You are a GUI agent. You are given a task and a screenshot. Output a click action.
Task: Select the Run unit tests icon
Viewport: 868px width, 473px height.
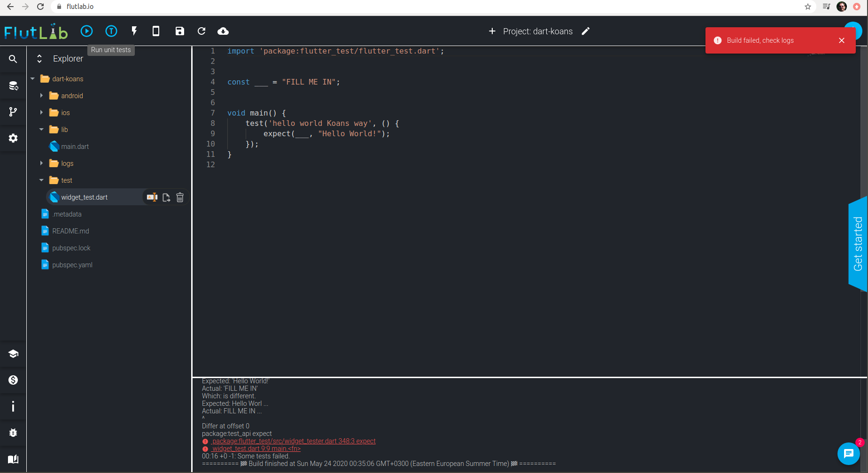111,31
